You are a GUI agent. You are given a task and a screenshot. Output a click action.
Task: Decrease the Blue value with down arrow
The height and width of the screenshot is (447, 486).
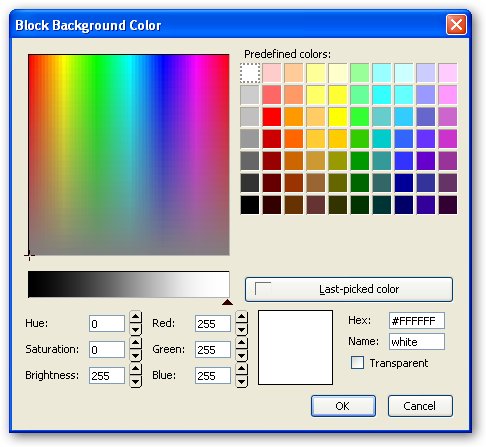241,382
